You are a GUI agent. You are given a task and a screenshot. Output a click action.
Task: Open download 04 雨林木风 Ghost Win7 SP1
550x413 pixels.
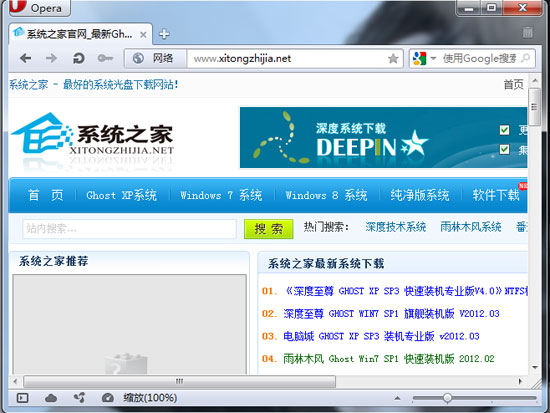[x=389, y=359]
